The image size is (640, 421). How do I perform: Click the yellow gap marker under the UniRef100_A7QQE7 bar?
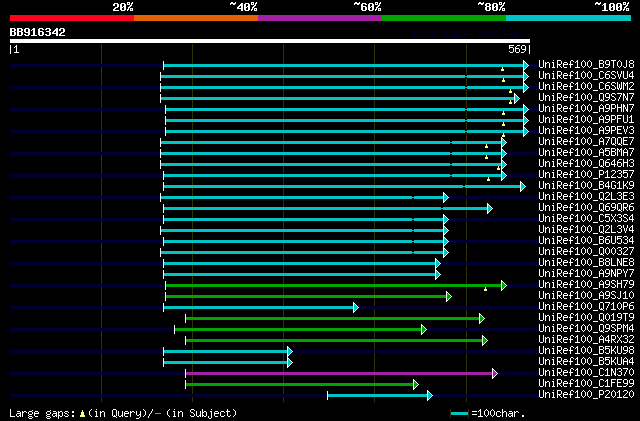click(x=487, y=146)
